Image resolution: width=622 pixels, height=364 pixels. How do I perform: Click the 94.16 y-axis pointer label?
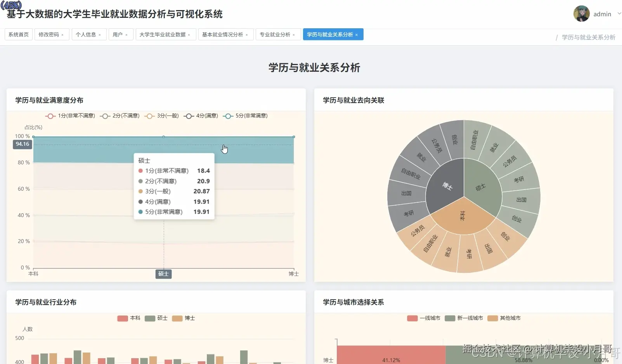click(x=23, y=144)
